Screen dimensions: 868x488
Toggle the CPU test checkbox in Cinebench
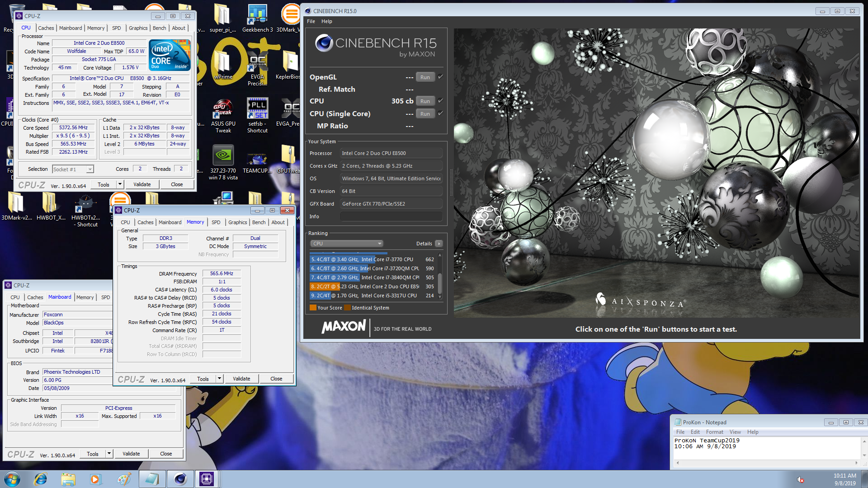coord(440,101)
